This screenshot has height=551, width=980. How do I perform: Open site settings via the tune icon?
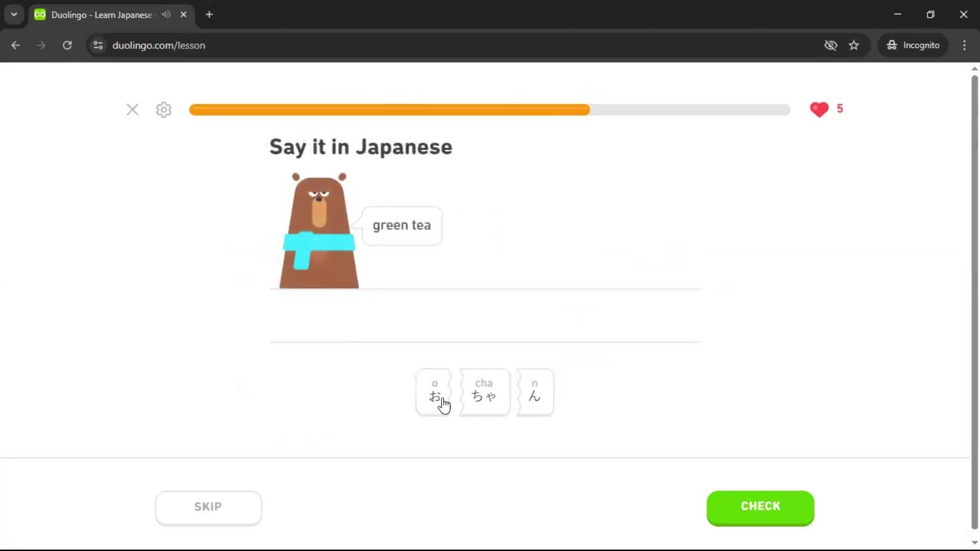(97, 45)
